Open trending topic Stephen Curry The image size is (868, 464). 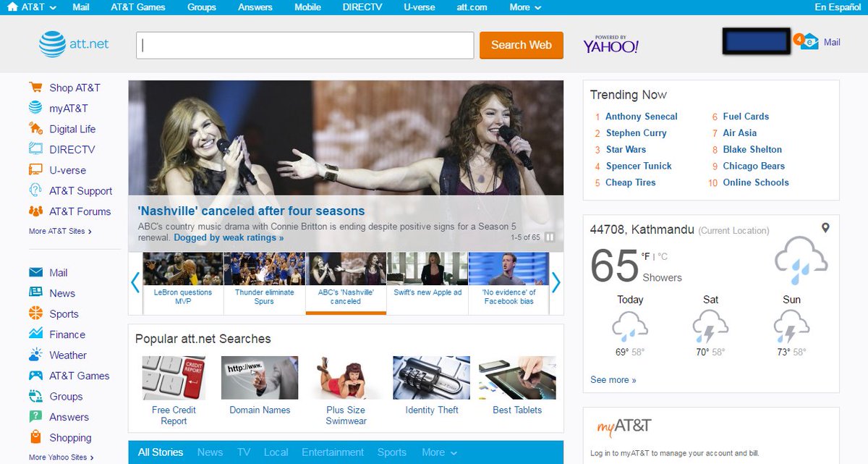click(x=636, y=133)
